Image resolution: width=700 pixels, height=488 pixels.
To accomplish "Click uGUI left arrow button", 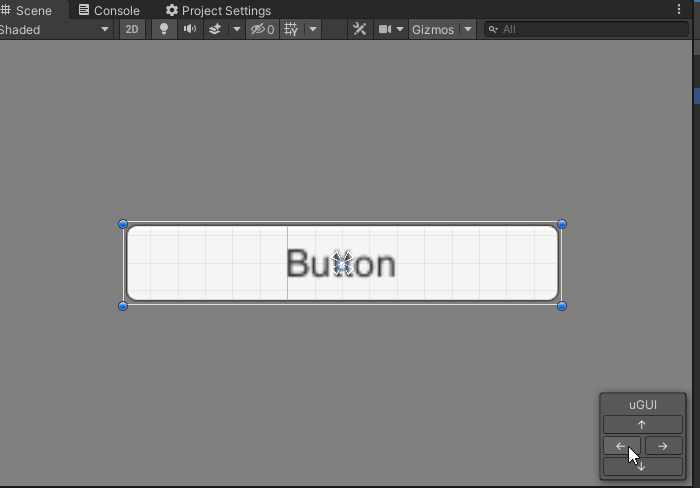I will click(x=621, y=446).
